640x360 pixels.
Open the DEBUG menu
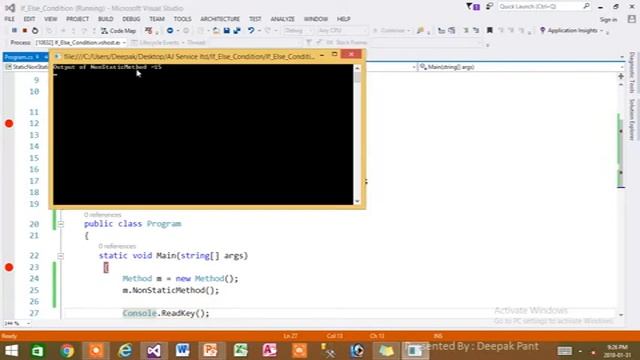click(x=131, y=19)
